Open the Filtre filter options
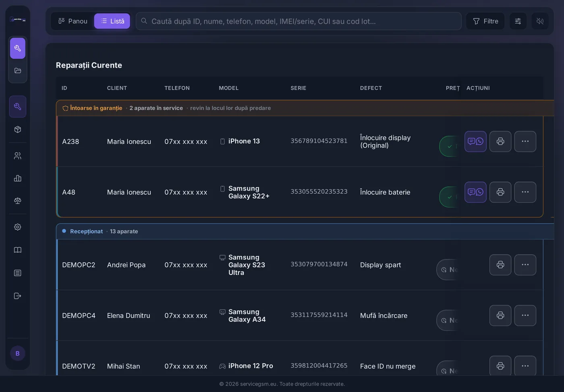The image size is (564, 392). (485, 21)
